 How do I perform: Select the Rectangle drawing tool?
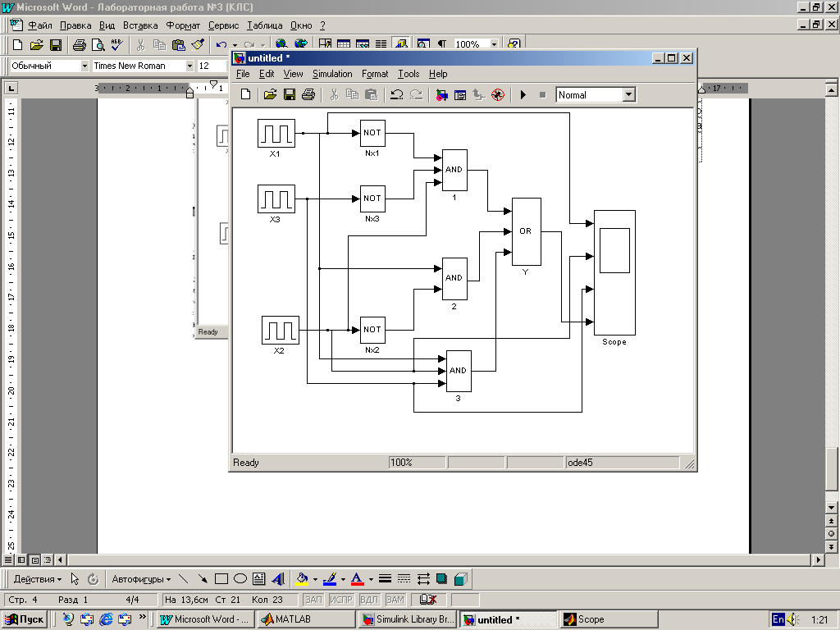point(221,579)
